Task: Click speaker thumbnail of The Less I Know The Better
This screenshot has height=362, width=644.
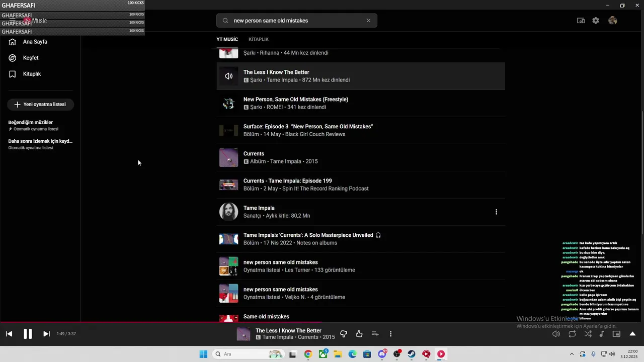Action: tap(228, 76)
